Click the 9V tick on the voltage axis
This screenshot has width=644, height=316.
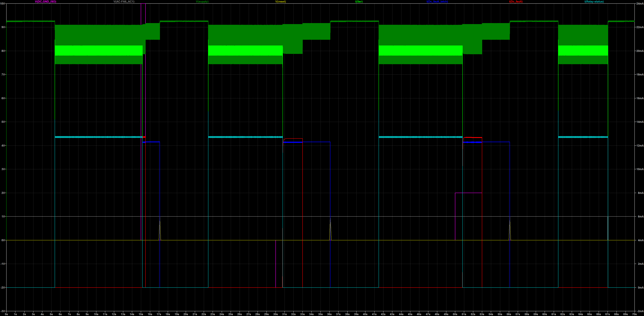click(3, 27)
